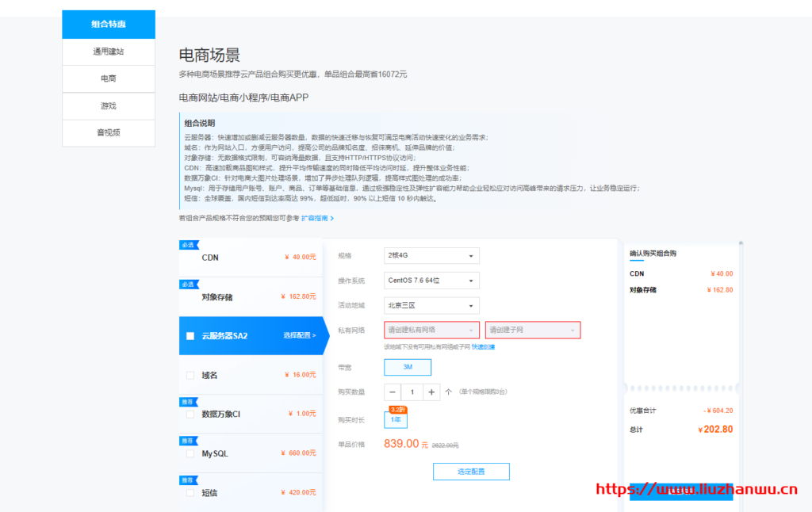Switch to the 音视频 category tab
Image resolution: width=812 pixels, height=512 pixels.
point(108,133)
